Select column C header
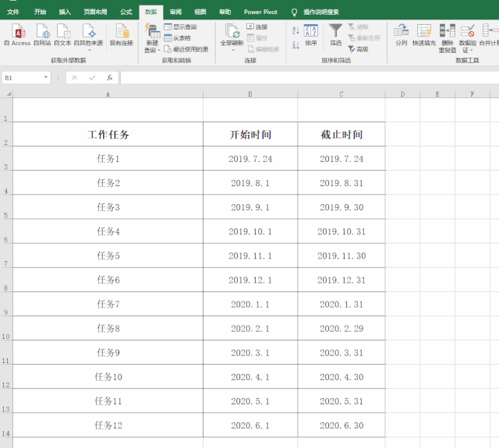 click(342, 94)
